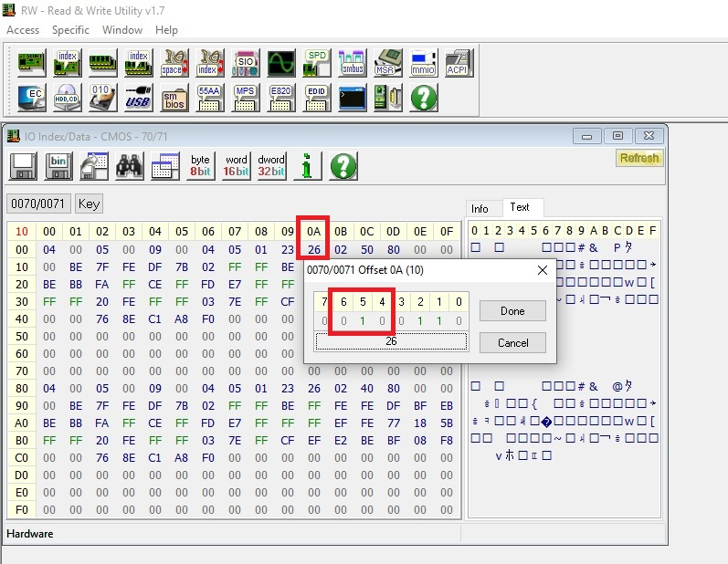The image size is (728, 564).
Task: Click the Refresh button
Action: pyautogui.click(x=638, y=158)
